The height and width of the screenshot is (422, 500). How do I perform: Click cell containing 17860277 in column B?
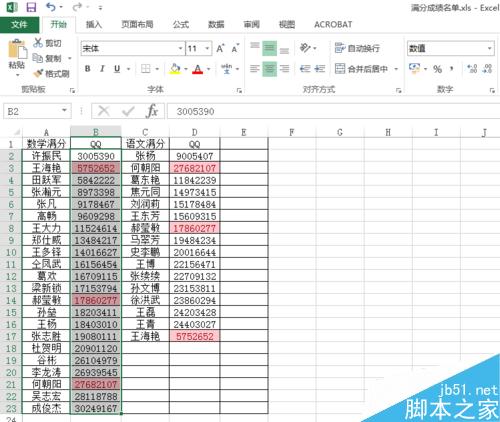point(96,300)
